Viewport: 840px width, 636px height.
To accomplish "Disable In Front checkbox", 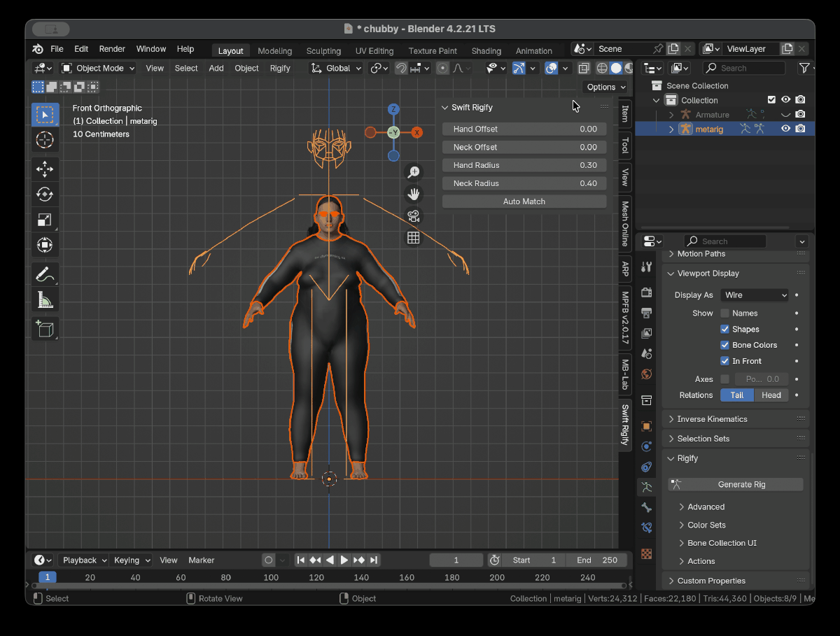I will pos(724,361).
